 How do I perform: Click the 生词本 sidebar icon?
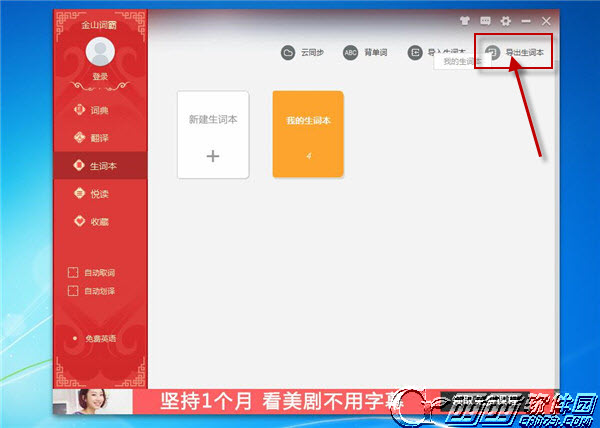pos(79,165)
